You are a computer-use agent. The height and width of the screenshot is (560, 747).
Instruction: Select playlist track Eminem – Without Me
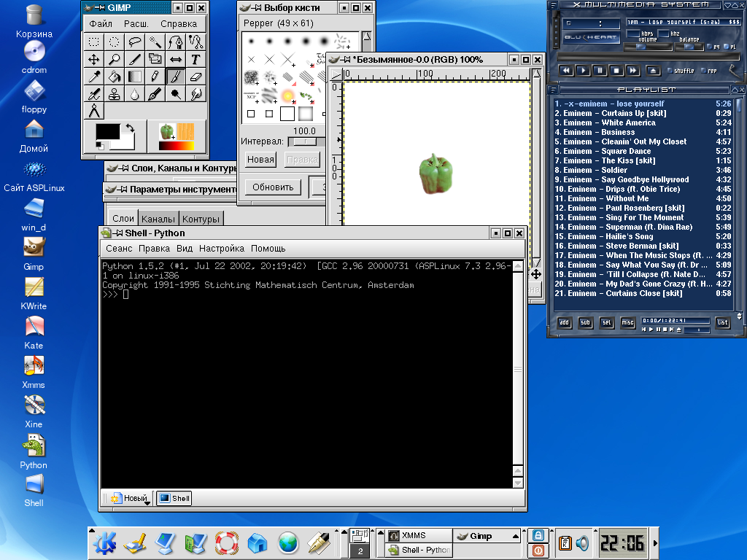[643, 198]
